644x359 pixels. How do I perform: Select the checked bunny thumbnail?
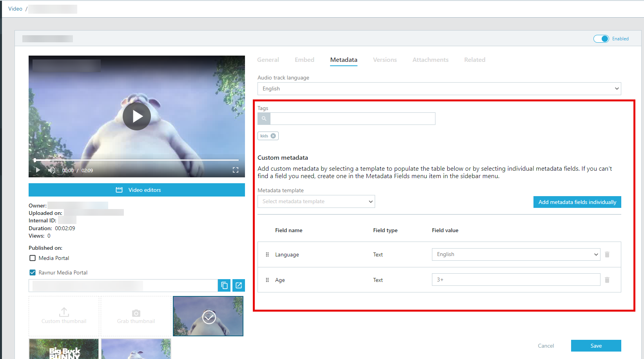click(208, 316)
